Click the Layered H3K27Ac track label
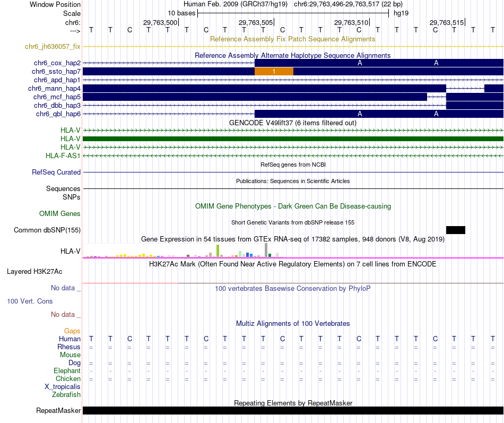 point(34,272)
